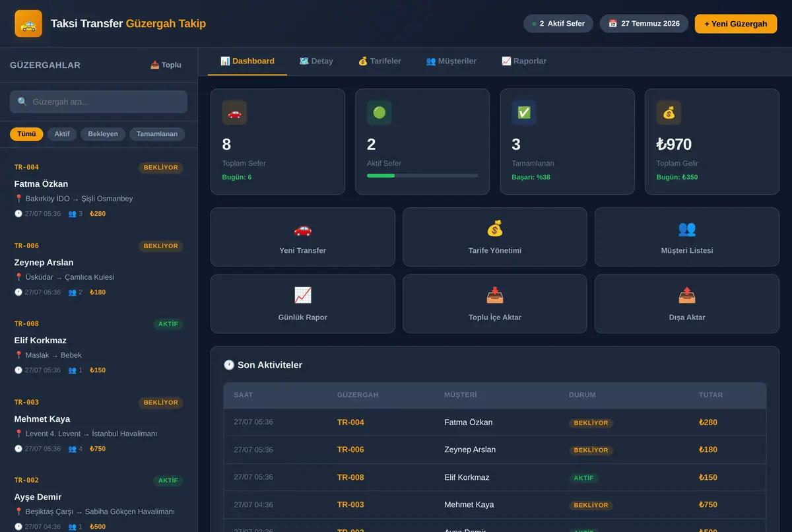Click the pin icon on Fatma Özkan's route
792x532 pixels.
click(x=18, y=199)
